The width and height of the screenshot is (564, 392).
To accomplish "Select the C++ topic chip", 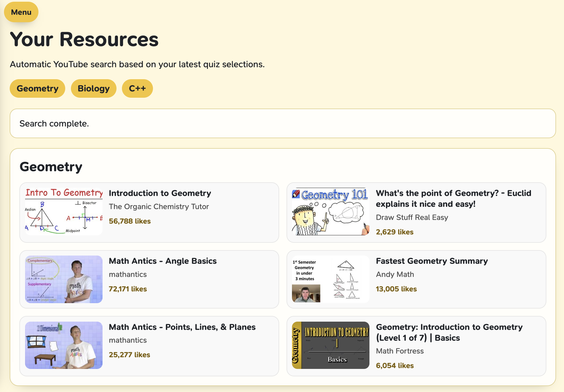I will pos(137,89).
